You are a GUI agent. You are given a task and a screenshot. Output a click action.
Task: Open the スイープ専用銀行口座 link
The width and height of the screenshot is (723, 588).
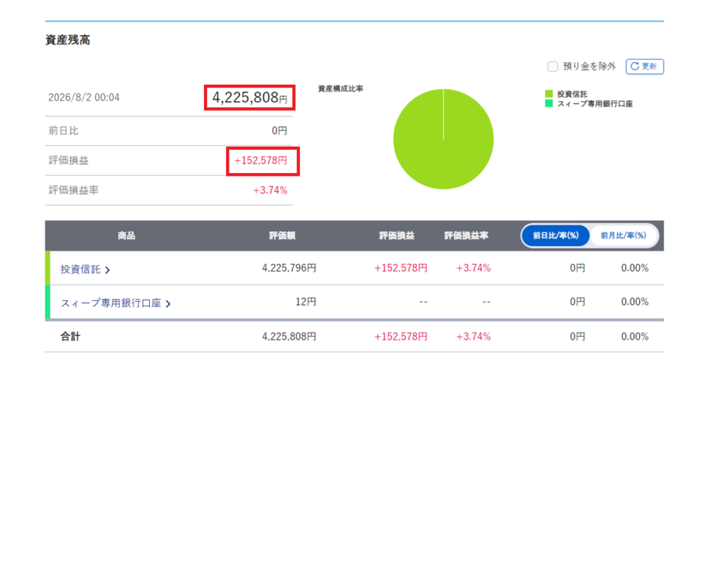[x=111, y=304]
